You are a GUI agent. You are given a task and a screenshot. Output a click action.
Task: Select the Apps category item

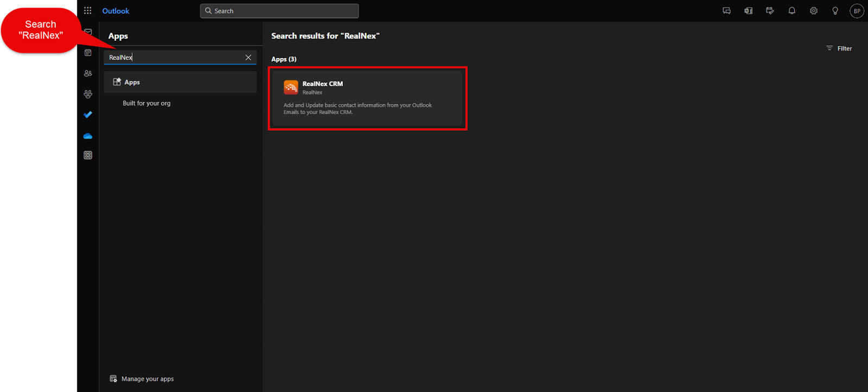(180, 82)
